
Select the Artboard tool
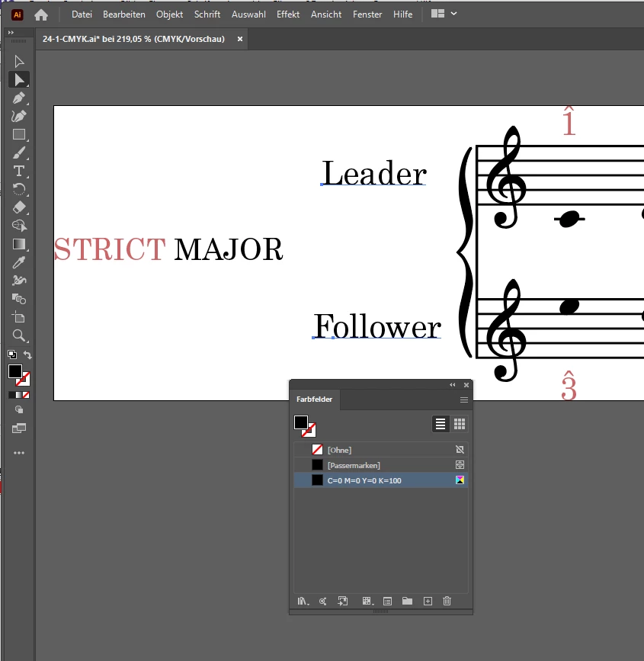[19, 317]
